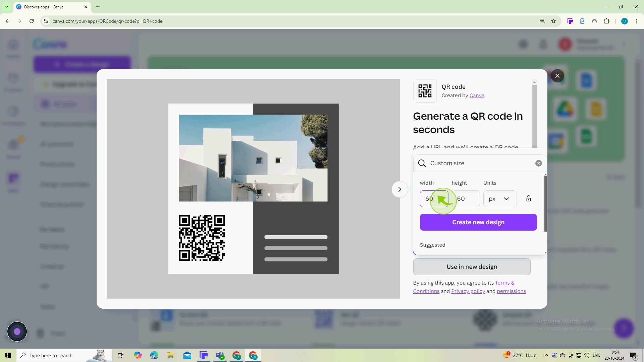
Task: Open the Chrome three-dot menu
Action: click(637, 21)
